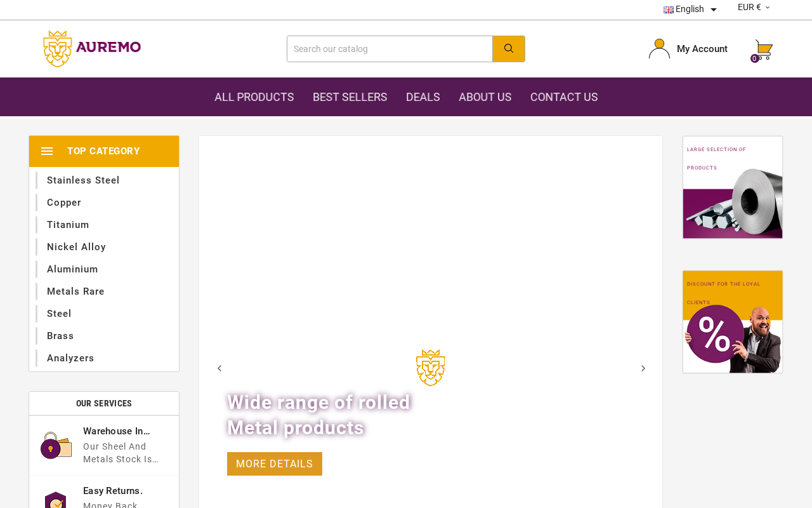Open the Nickel Alloy category
Viewport: 812px width, 508px height.
[76, 247]
